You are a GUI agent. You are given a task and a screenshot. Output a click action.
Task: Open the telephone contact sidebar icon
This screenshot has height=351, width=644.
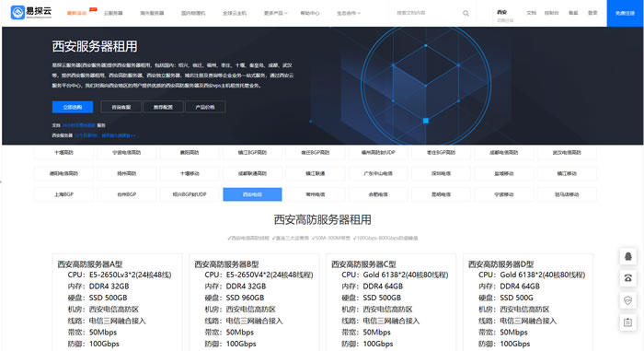pyautogui.click(x=628, y=278)
